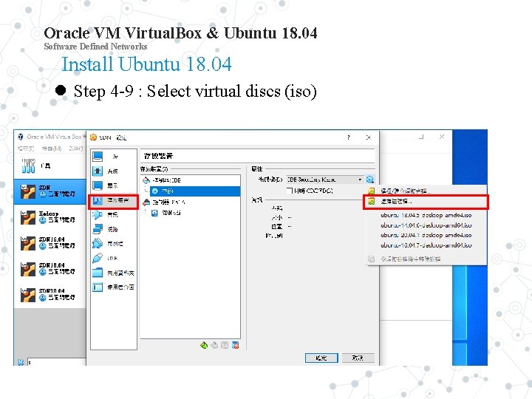Pick ubuntu-18.04.5-desktop-amd64.iso from menu
This screenshot has width=532, height=399.
(x=426, y=215)
